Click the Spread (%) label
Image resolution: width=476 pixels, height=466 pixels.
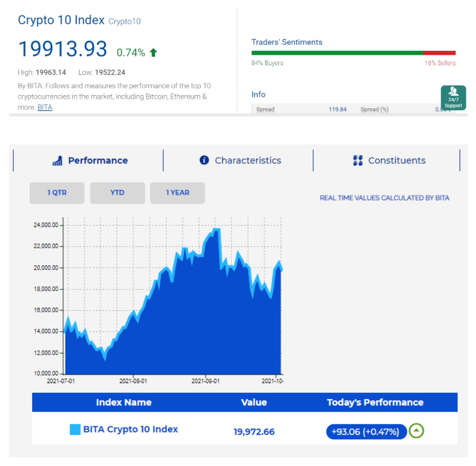[x=374, y=109]
